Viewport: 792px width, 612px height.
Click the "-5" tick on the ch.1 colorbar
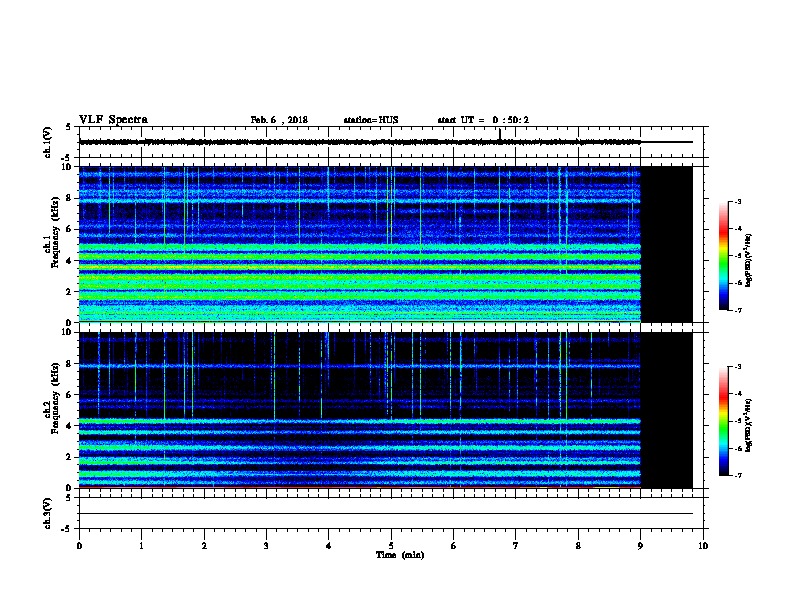(x=737, y=256)
